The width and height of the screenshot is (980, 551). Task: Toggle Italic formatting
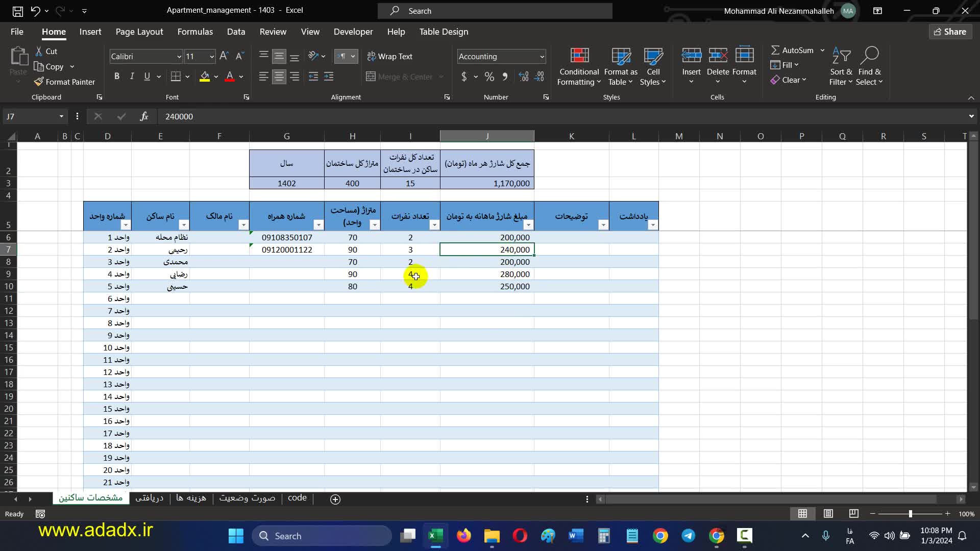(132, 77)
